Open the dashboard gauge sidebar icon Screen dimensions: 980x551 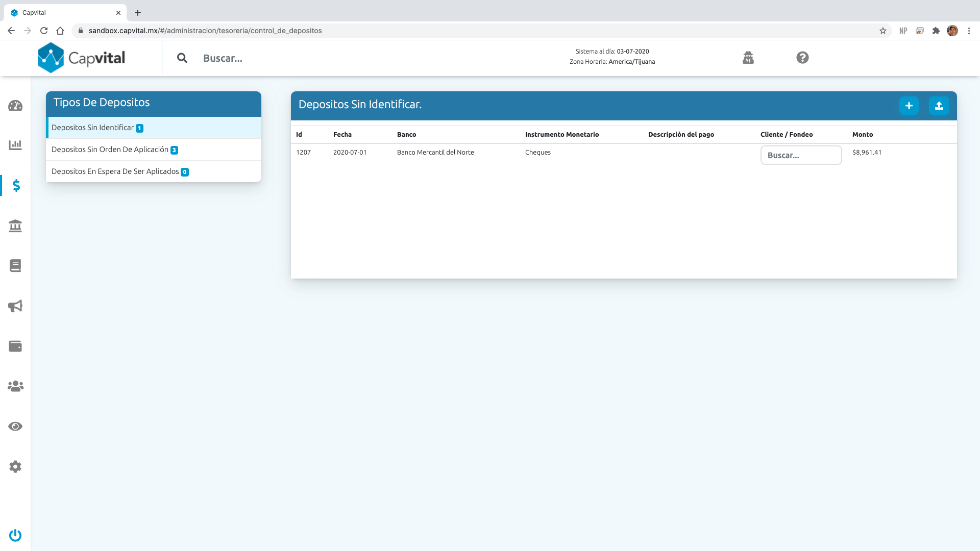15,106
